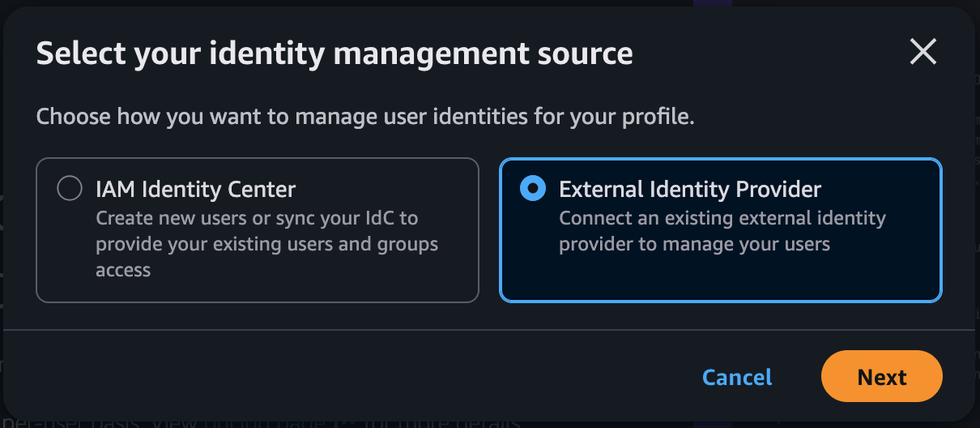The width and height of the screenshot is (980, 428).
Task: Close the identity management source dialog
Action: (x=922, y=53)
